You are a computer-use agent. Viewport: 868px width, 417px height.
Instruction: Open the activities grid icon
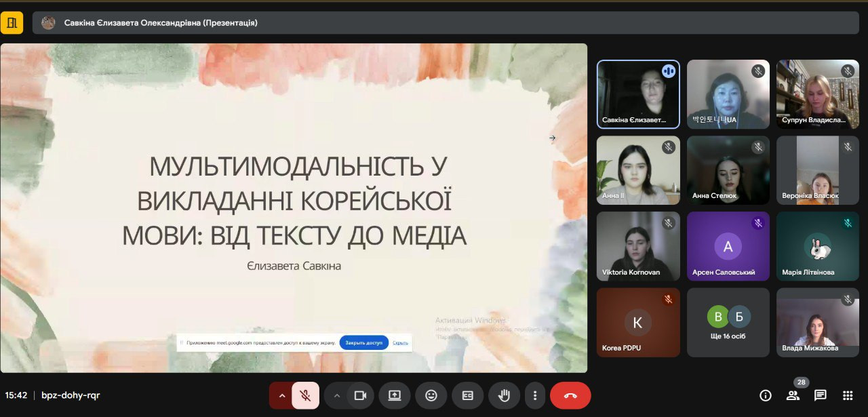pyautogui.click(x=848, y=395)
